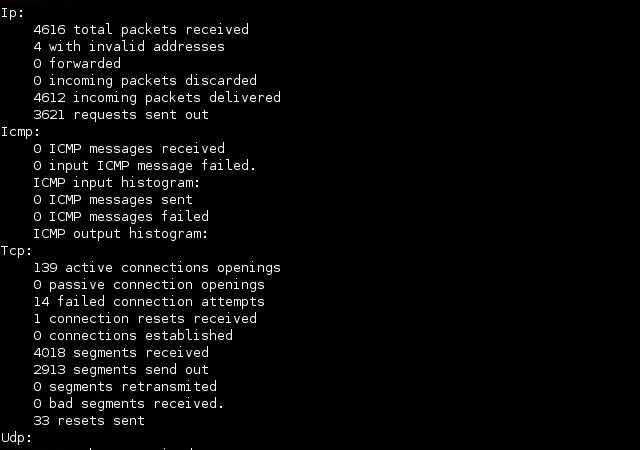Click the '4018 segments received' line

point(121,352)
